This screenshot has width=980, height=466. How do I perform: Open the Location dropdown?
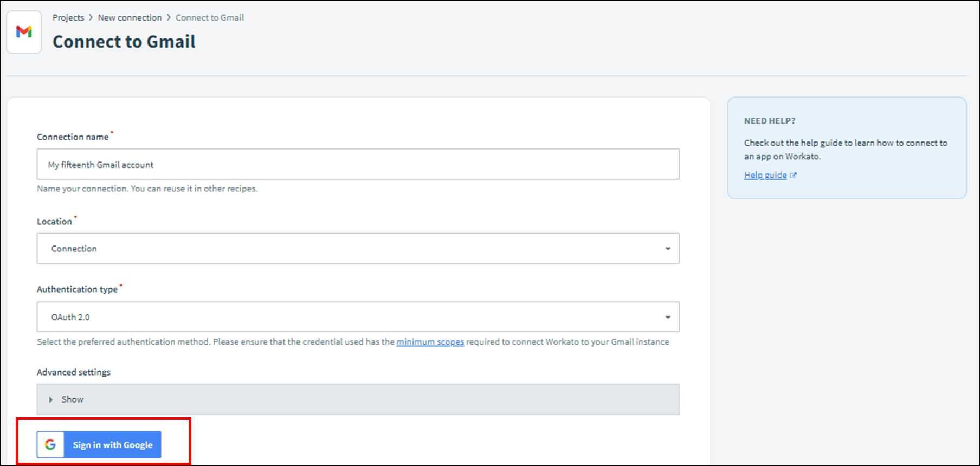pos(358,249)
